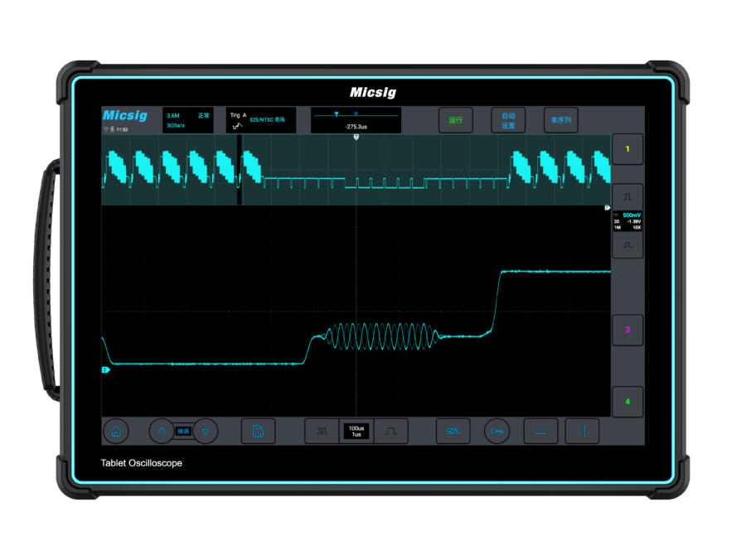Image resolution: width=746 pixels, height=560 pixels.
Task: Widen the timebase with the left pulse icon
Action: point(322,431)
